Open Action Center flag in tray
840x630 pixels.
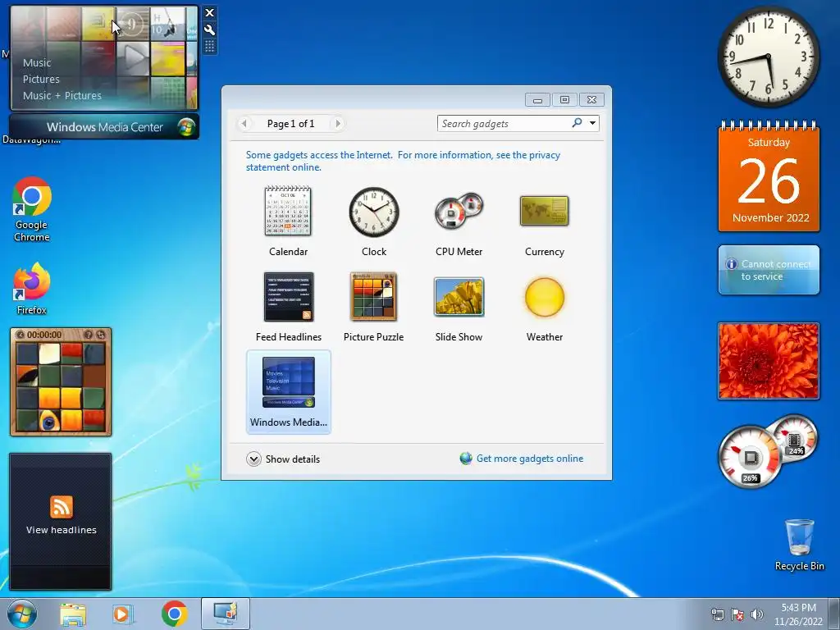tap(737, 615)
